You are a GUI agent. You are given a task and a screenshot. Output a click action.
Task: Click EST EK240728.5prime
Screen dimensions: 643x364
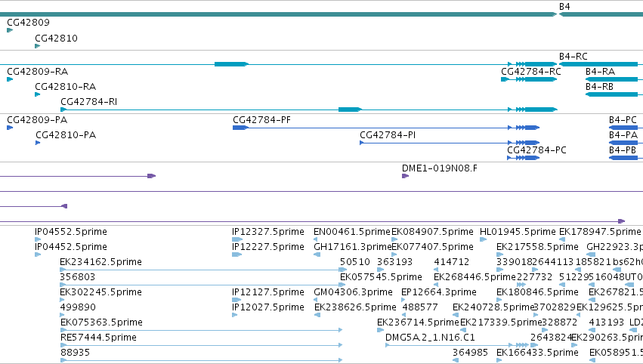pyautogui.click(x=493, y=307)
